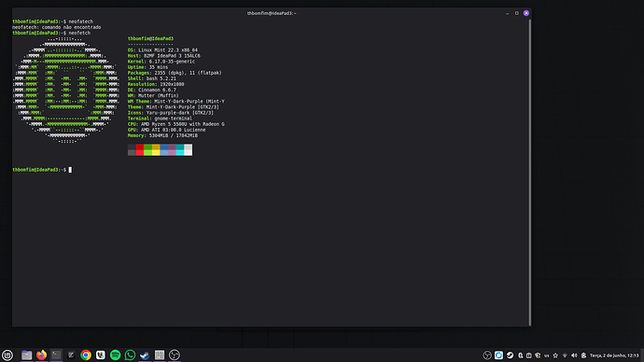Screen dimensions: 644x362
Task: Click the blue sync icon in the system tray
Action: [498, 355]
